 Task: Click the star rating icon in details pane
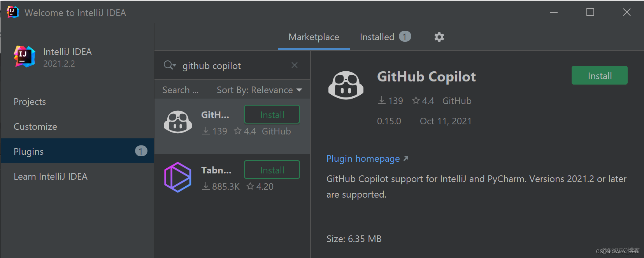pos(416,101)
